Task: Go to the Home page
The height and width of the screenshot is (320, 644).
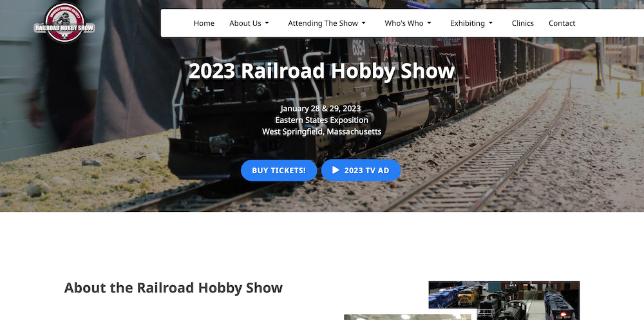Action: (204, 23)
